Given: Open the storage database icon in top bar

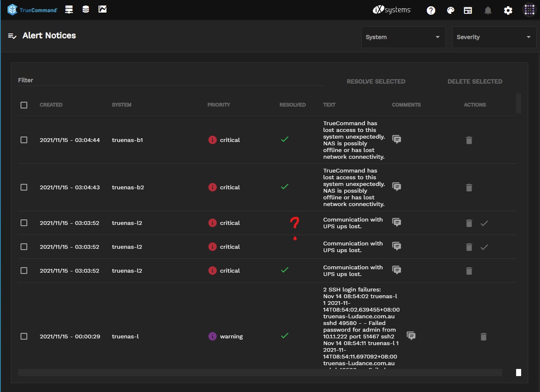Looking at the screenshot, I should pos(86,9).
